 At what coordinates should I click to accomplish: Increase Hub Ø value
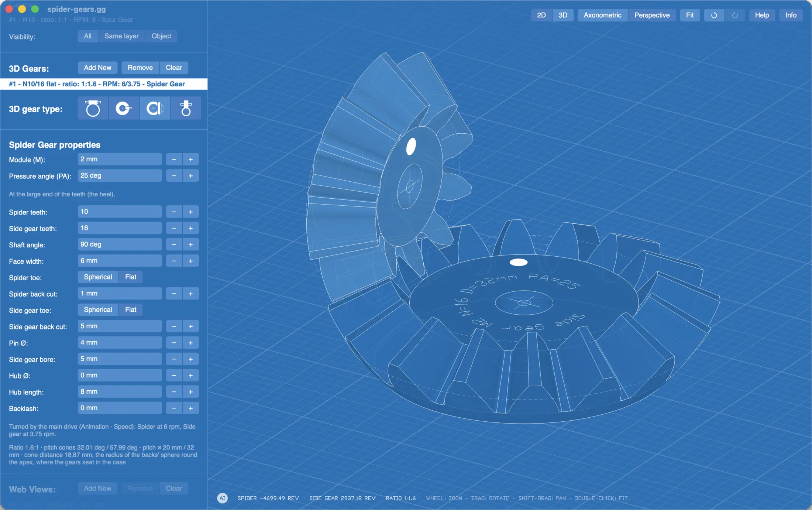click(191, 376)
